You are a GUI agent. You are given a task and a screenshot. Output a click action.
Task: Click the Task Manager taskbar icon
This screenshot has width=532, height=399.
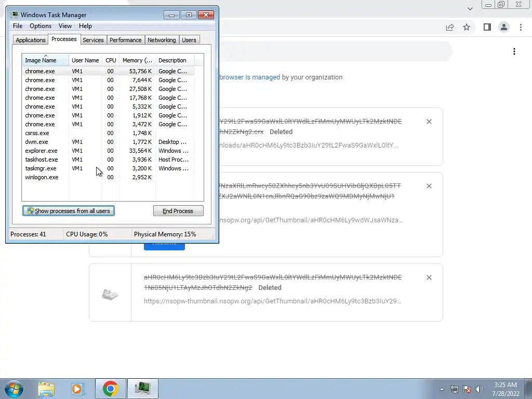142,389
